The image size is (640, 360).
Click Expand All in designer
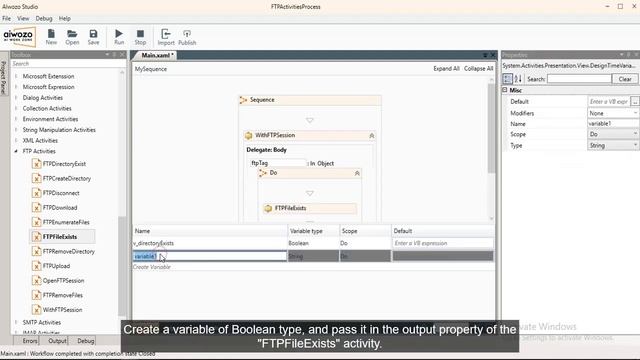(446, 69)
